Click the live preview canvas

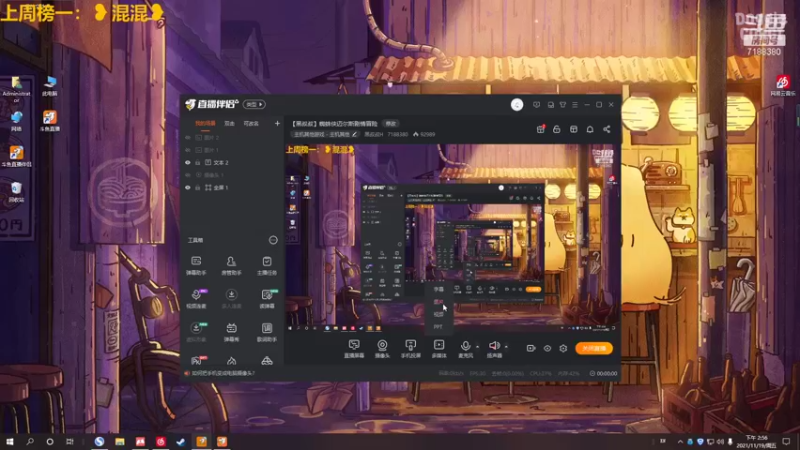(x=451, y=239)
